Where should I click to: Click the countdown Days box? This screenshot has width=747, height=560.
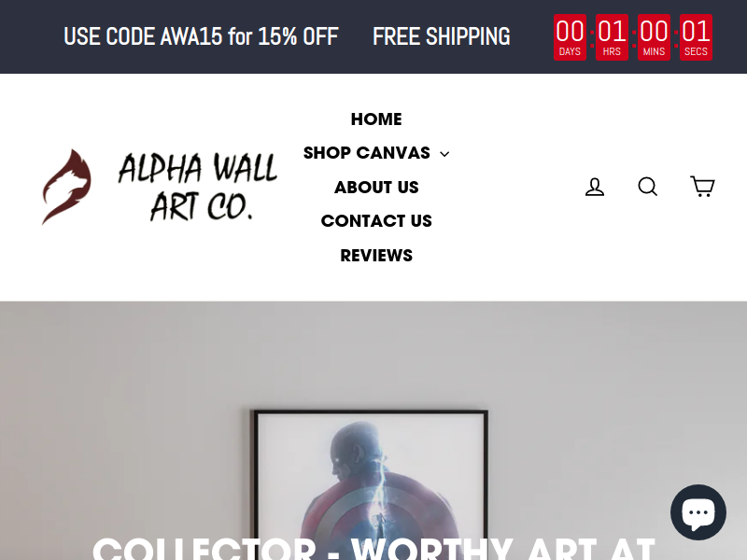(570, 37)
